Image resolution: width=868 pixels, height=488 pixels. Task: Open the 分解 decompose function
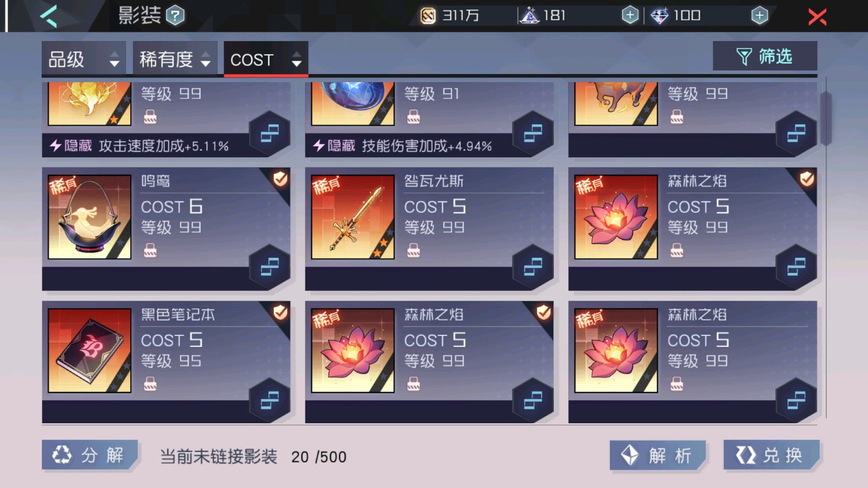pos(90,455)
